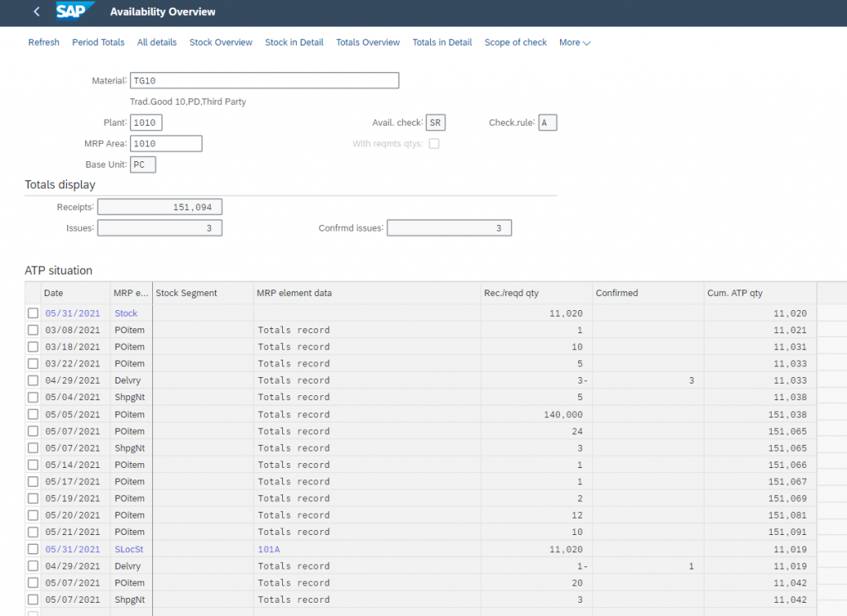Click the Receipts total field
The height and width of the screenshot is (616, 847).
coord(160,207)
